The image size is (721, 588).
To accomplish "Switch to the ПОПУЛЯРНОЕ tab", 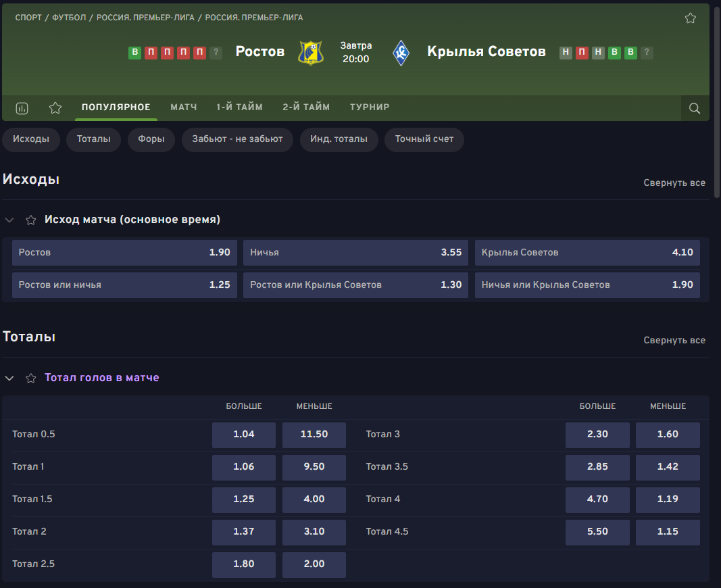I will coord(116,107).
